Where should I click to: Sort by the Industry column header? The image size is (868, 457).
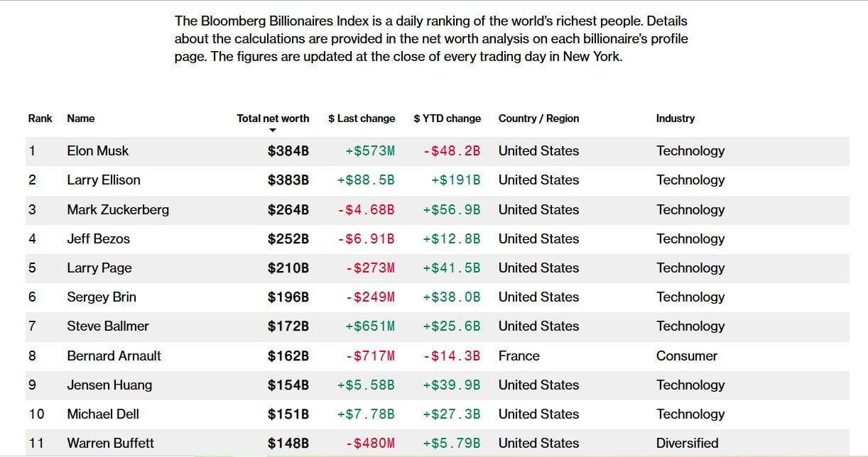pos(675,119)
